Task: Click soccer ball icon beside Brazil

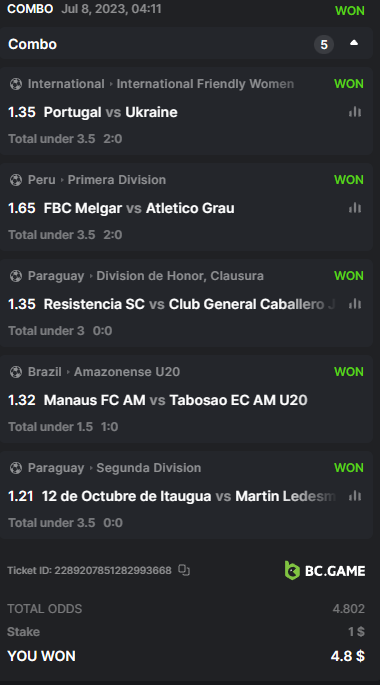Action: click(x=16, y=372)
